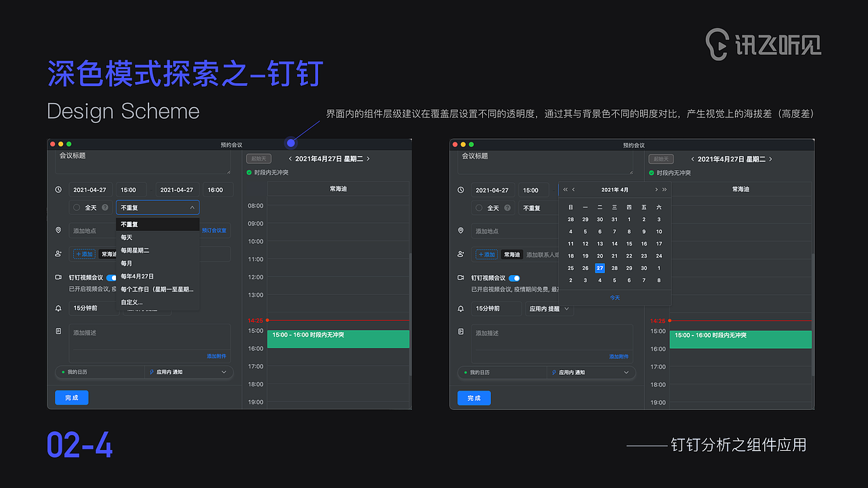The height and width of the screenshot is (488, 868).
Task: Jump to next year in the calendar popup
Action: coord(665,190)
